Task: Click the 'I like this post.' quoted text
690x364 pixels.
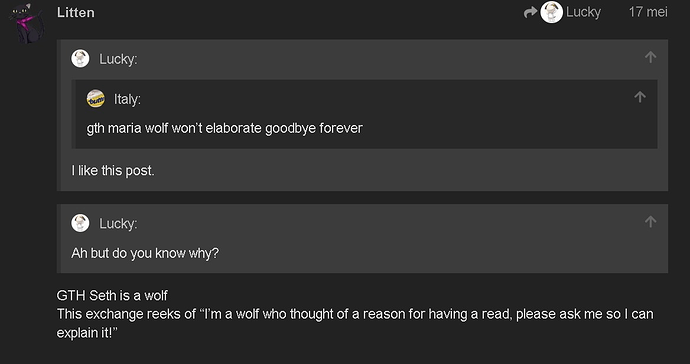Action: (x=113, y=170)
